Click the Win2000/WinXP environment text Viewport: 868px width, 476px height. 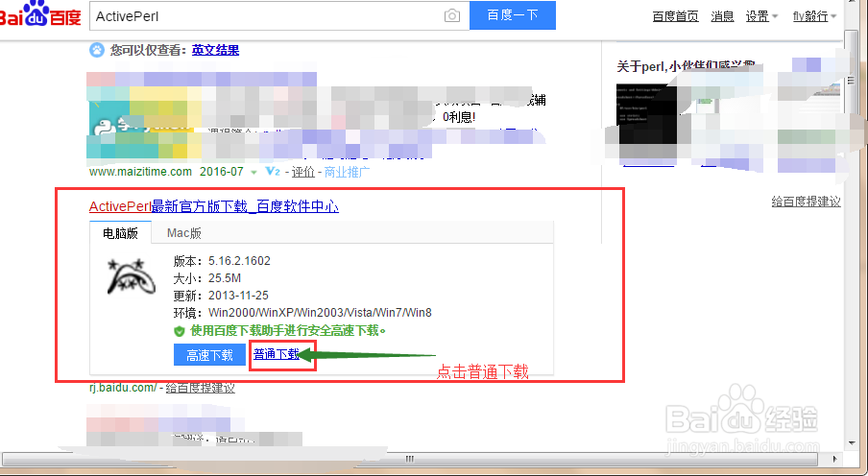[320, 313]
